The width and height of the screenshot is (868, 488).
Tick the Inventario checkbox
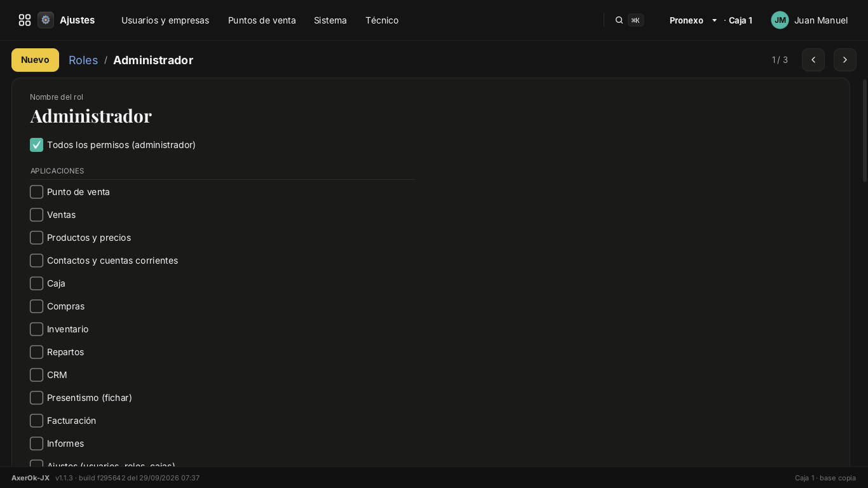click(36, 329)
